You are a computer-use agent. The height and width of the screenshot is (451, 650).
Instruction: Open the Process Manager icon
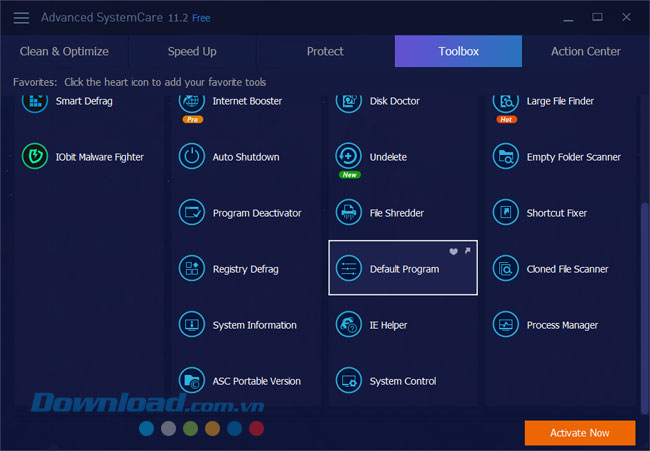tap(506, 324)
